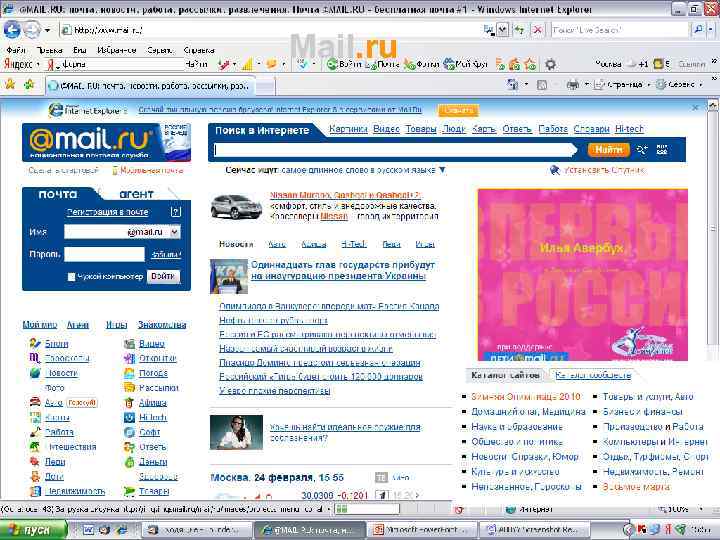Open the Live Search options dropdown arrow

711,30
